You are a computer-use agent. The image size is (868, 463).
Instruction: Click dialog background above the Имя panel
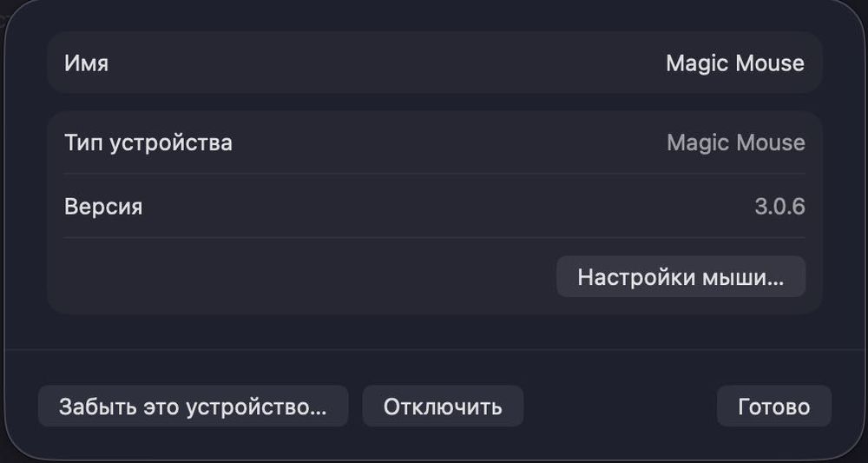[x=434, y=17]
